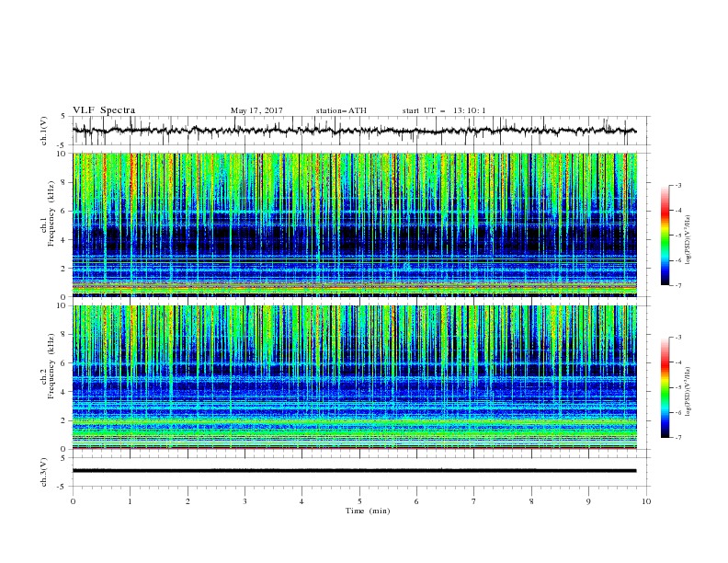Click the 'start UT = 13:10:1' text

[x=444, y=110]
